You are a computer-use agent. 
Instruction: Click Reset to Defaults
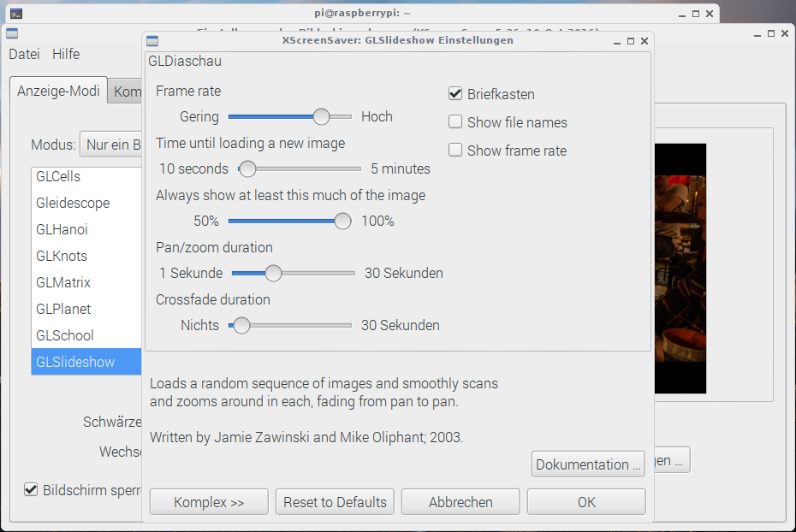[335, 502]
